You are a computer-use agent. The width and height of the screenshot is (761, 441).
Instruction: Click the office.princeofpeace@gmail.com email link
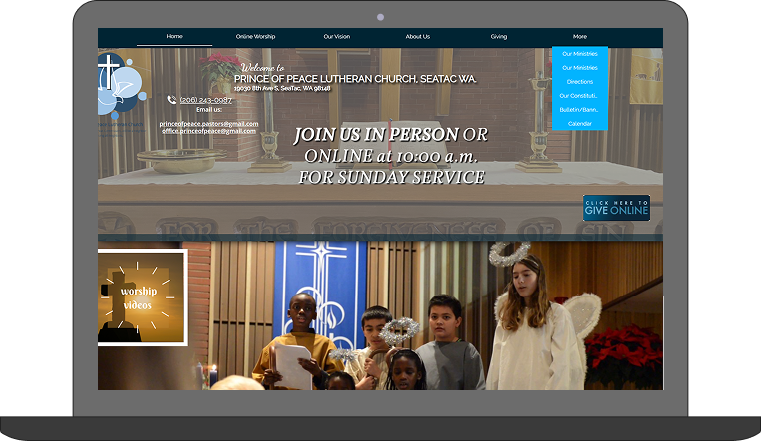[x=209, y=131]
